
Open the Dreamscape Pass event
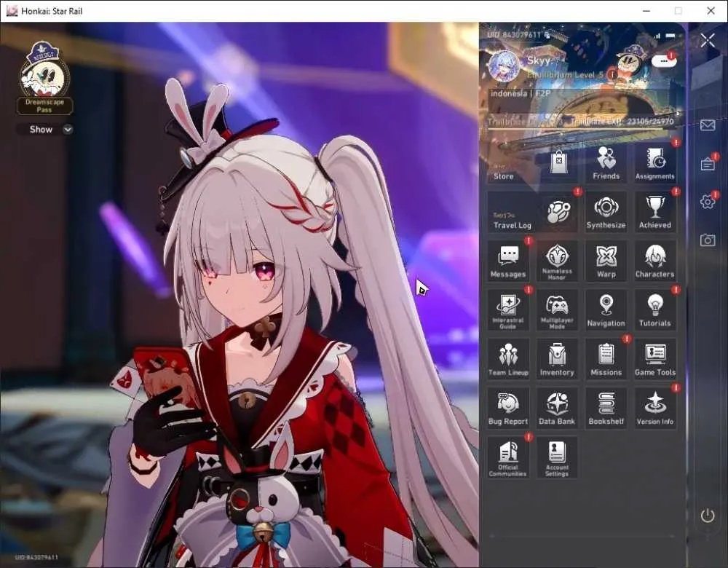(x=44, y=78)
